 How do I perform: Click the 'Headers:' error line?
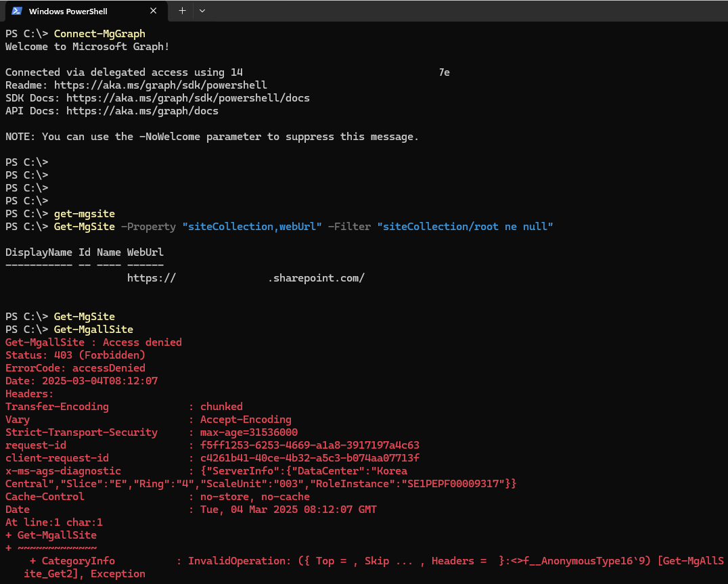coord(29,394)
